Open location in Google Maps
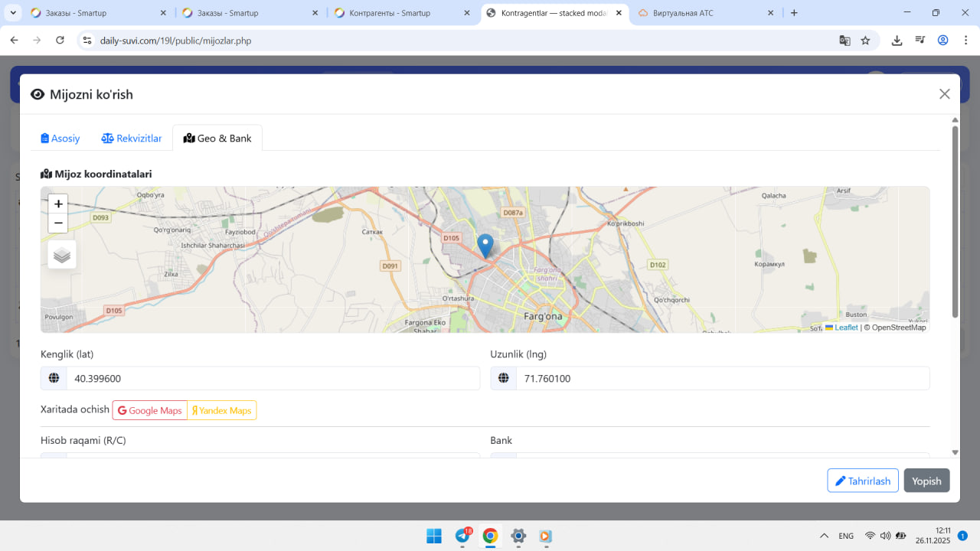 point(150,411)
